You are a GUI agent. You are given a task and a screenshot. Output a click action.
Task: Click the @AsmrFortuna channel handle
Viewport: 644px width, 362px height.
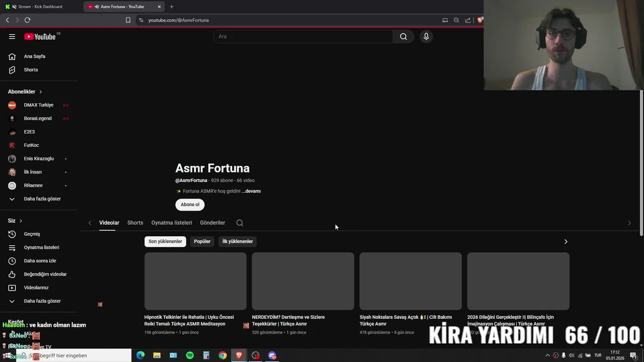point(191,180)
